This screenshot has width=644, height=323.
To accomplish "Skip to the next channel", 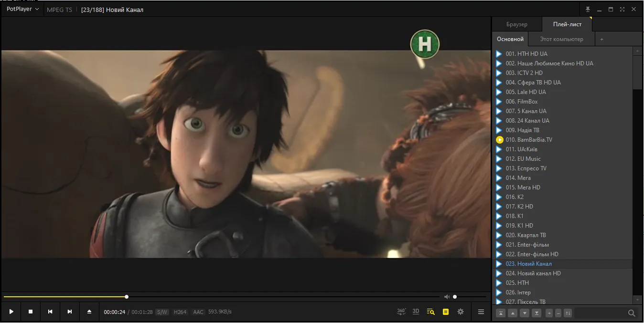I will [x=70, y=312].
